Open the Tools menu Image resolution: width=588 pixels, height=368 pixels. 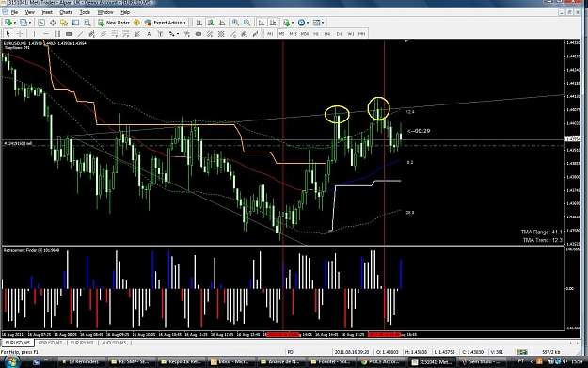click(x=85, y=12)
